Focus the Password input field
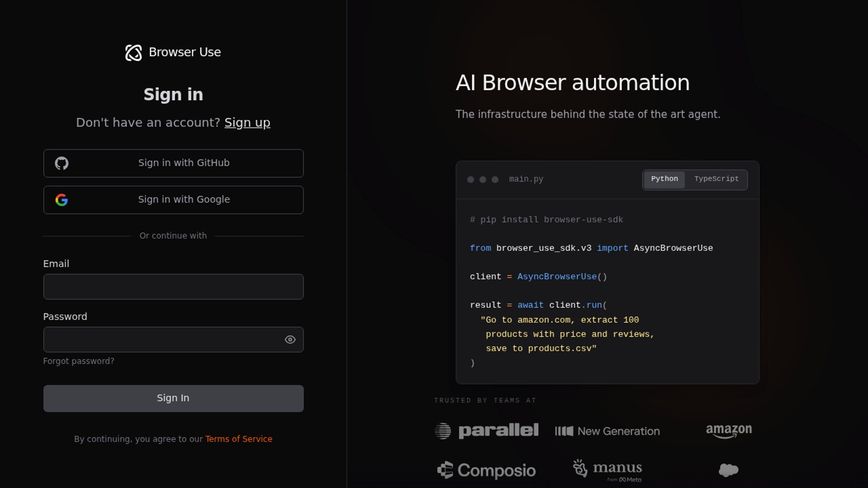The width and height of the screenshot is (868, 488). [x=173, y=339]
